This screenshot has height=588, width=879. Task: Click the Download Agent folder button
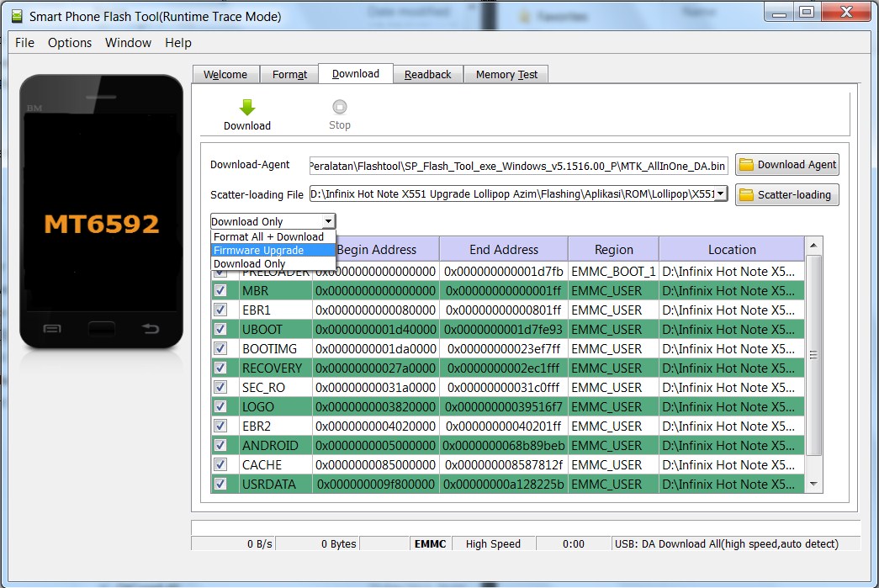coord(787,165)
